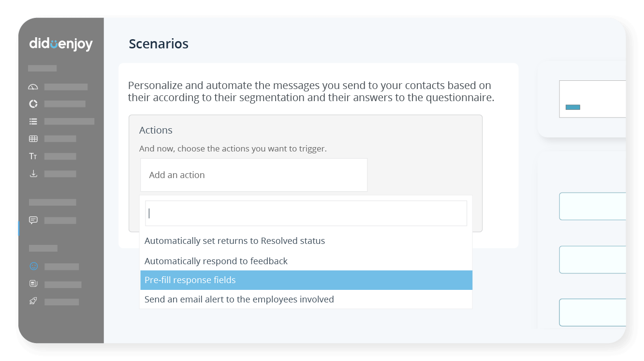This screenshot has width=644, height=361.
Task: Open the chat bubble feedback icon
Action: pyautogui.click(x=33, y=220)
